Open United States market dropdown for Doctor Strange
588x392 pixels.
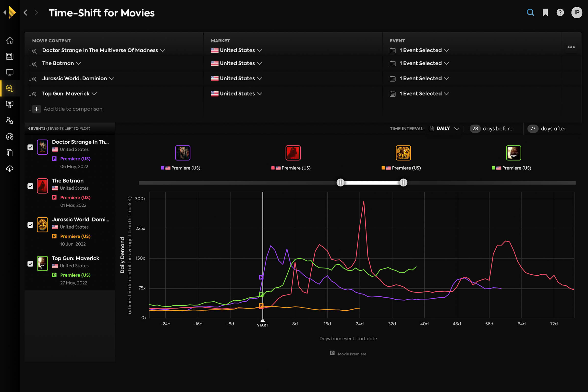[x=236, y=50]
